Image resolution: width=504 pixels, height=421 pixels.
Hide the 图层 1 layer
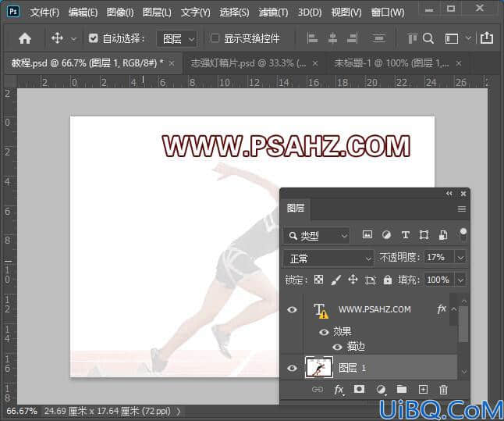point(292,368)
